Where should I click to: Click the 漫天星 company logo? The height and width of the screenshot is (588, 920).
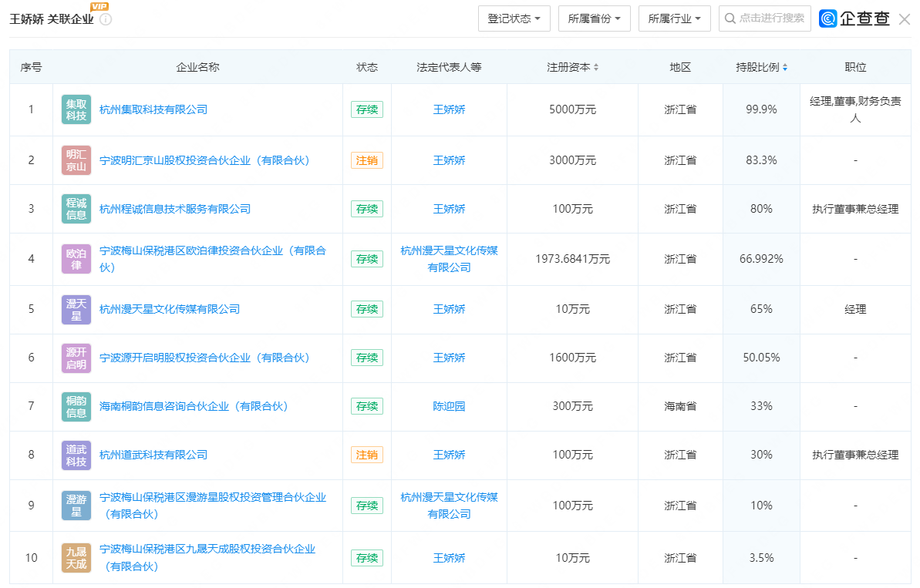76,309
